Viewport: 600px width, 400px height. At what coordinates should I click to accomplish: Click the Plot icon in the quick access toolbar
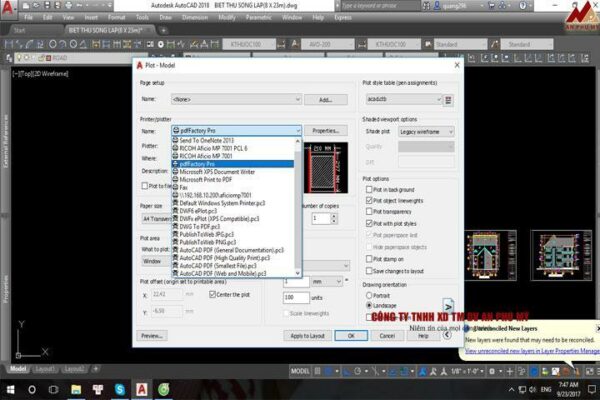(68, 5)
